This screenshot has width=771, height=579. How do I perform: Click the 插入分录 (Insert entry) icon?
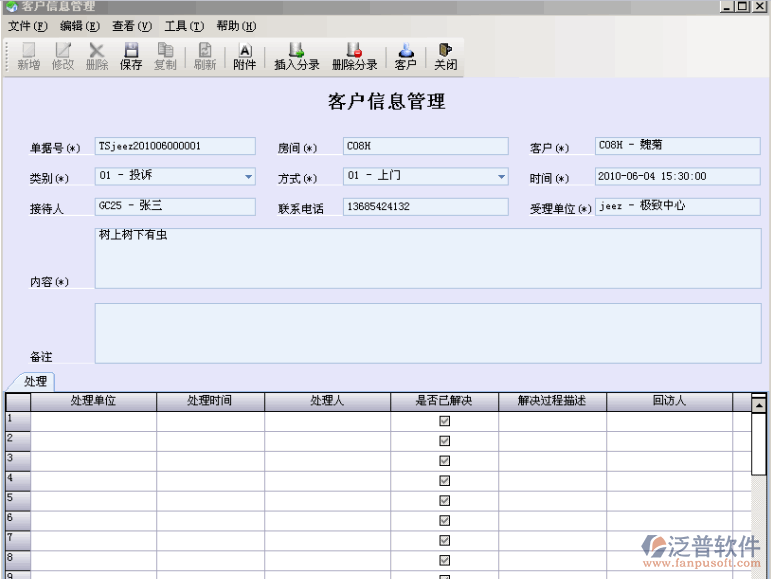(297, 56)
